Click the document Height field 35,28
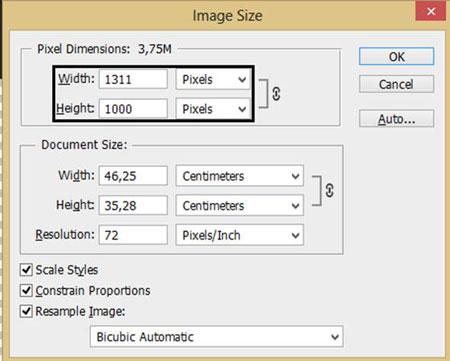450x361 pixels. [133, 205]
